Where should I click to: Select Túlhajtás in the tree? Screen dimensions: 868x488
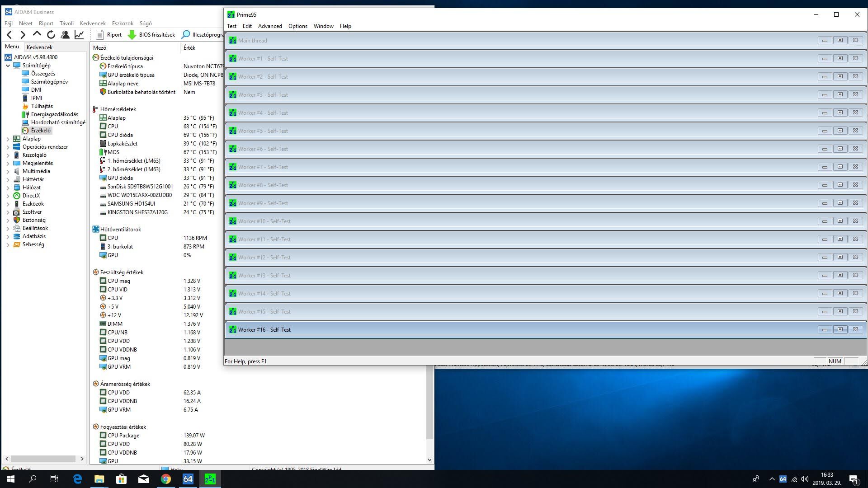click(x=42, y=106)
